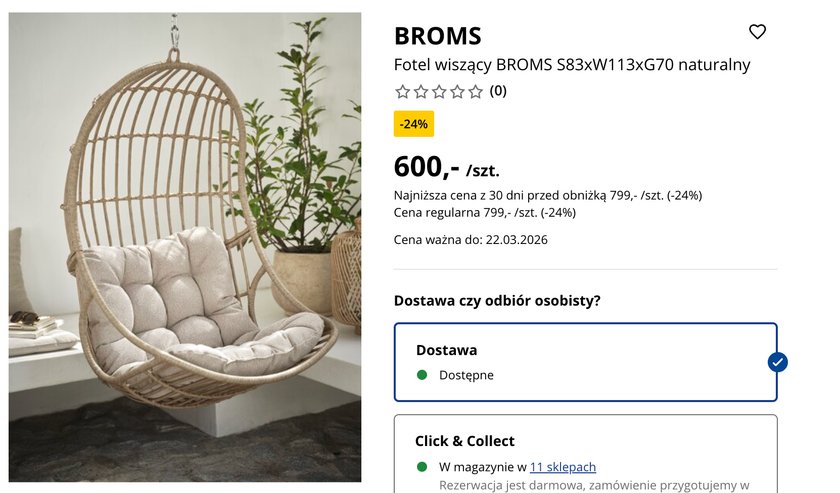Open the 11 sklepach stores link
The image size is (840, 493).
coord(563,467)
